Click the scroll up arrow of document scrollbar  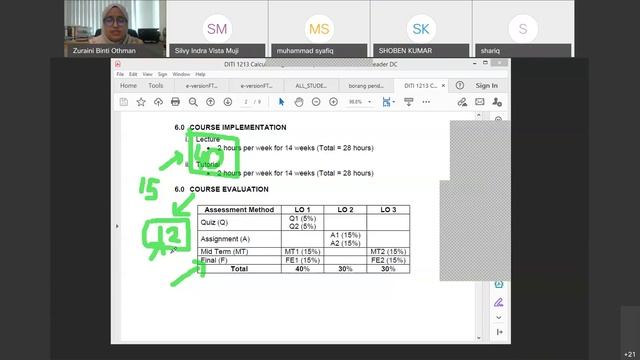click(479, 116)
